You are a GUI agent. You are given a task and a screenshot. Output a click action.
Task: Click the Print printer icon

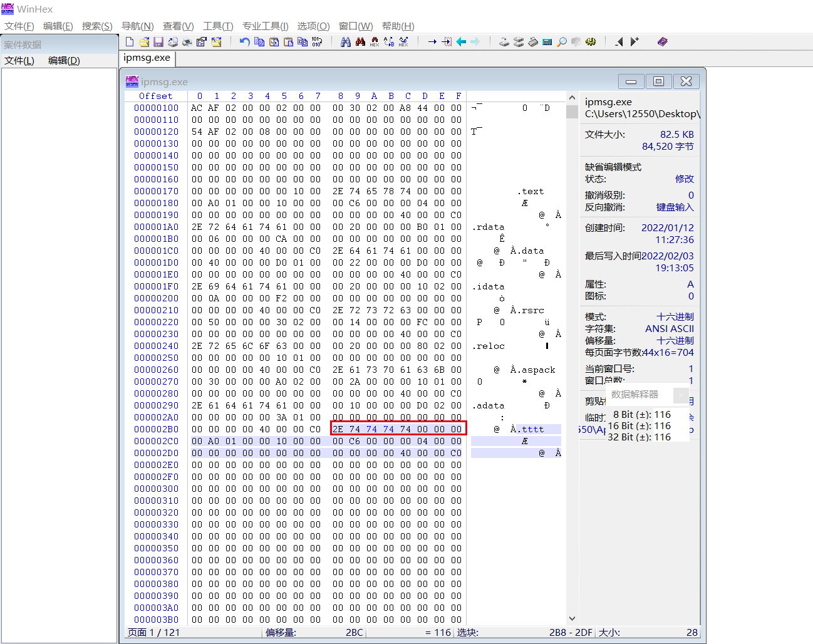pyautogui.click(x=187, y=42)
